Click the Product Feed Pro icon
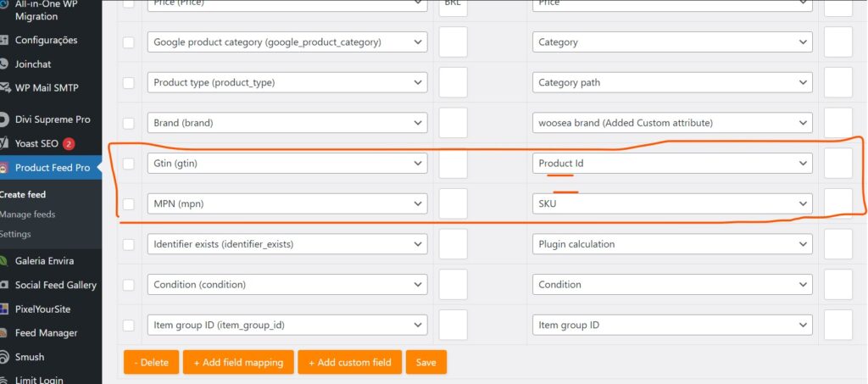The image size is (868, 384). click(x=5, y=168)
